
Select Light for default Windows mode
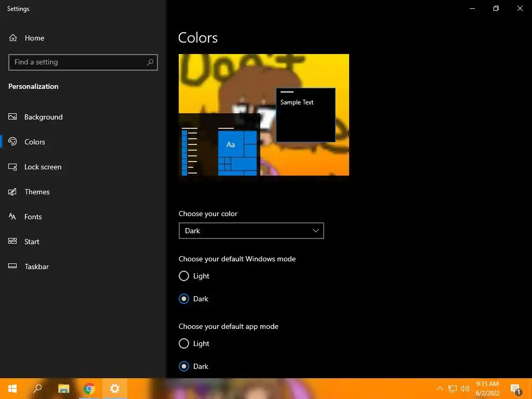point(184,276)
